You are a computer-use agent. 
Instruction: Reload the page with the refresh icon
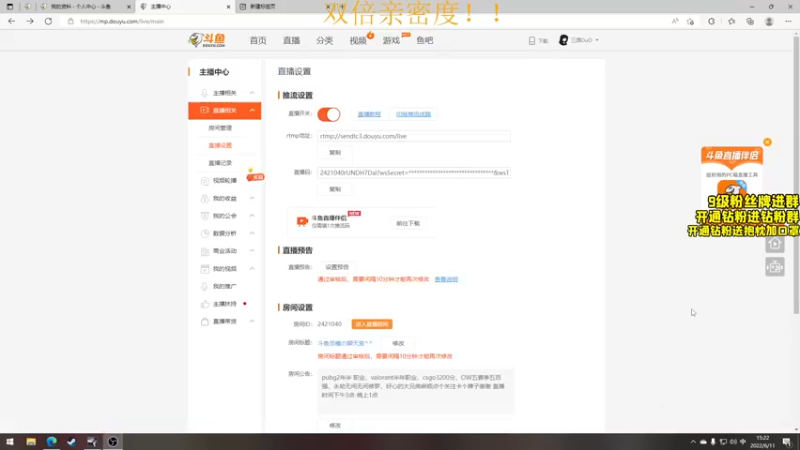point(48,21)
